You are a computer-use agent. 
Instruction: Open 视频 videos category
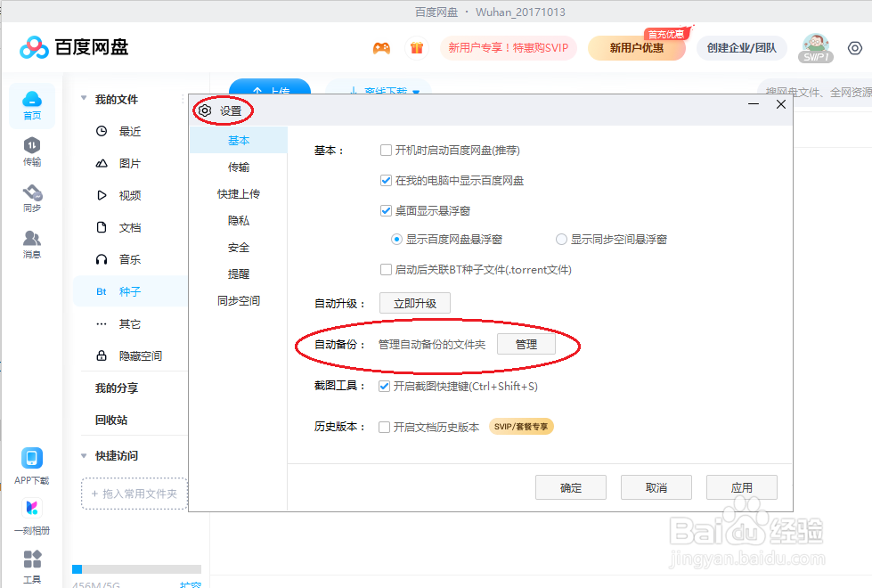click(x=129, y=195)
